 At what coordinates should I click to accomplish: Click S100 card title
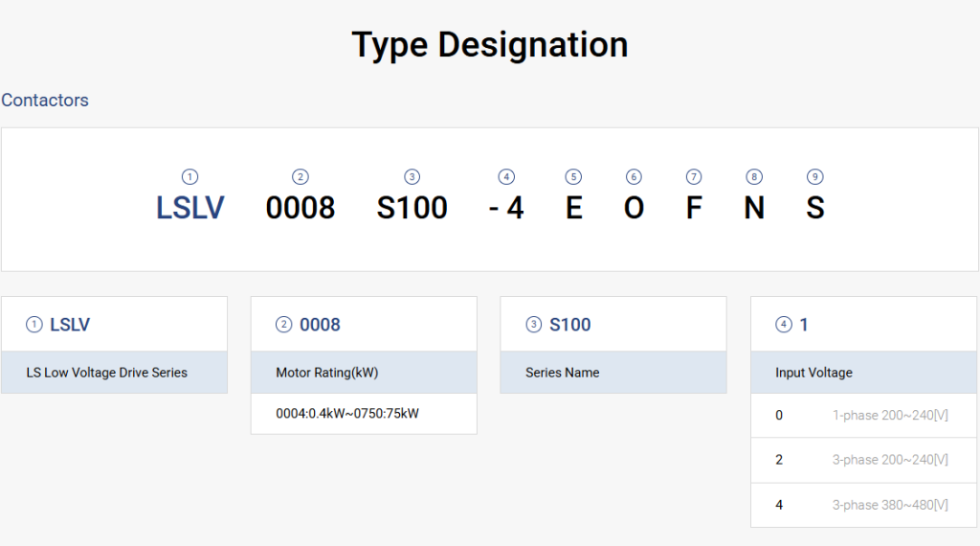570,325
